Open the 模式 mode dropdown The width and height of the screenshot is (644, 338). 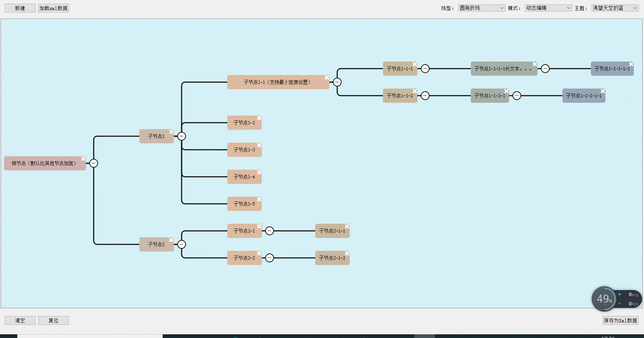coord(548,8)
